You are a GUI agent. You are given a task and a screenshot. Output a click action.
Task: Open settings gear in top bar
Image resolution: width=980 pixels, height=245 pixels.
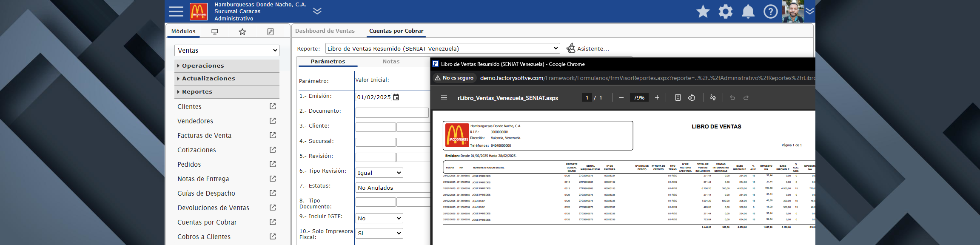coord(725,11)
